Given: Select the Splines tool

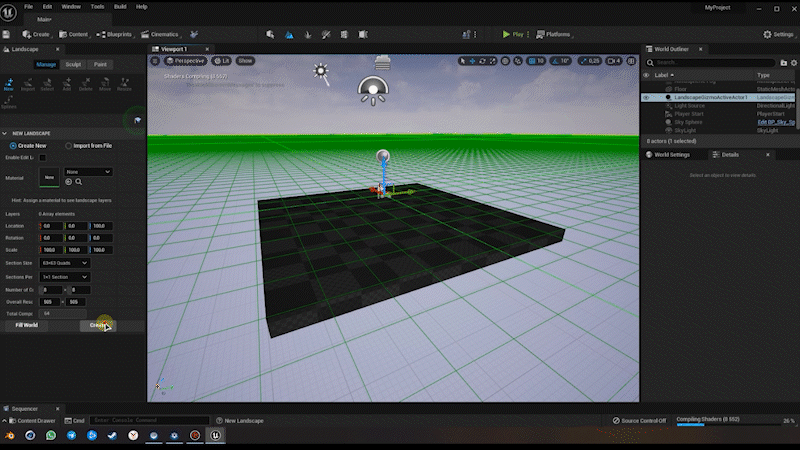Looking at the screenshot, I should (9, 102).
